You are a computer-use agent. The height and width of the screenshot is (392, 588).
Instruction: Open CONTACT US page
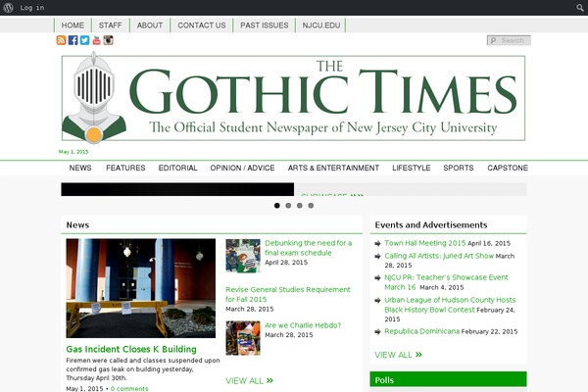pos(202,25)
